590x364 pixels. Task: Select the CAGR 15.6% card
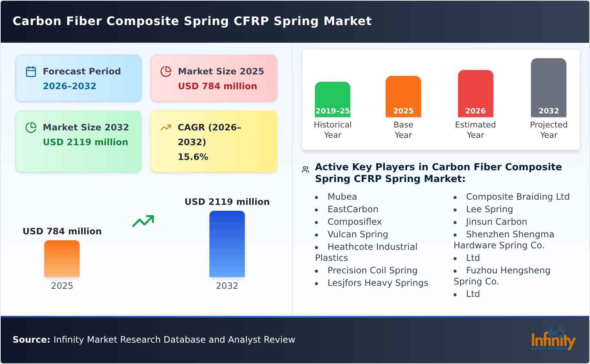(214, 141)
